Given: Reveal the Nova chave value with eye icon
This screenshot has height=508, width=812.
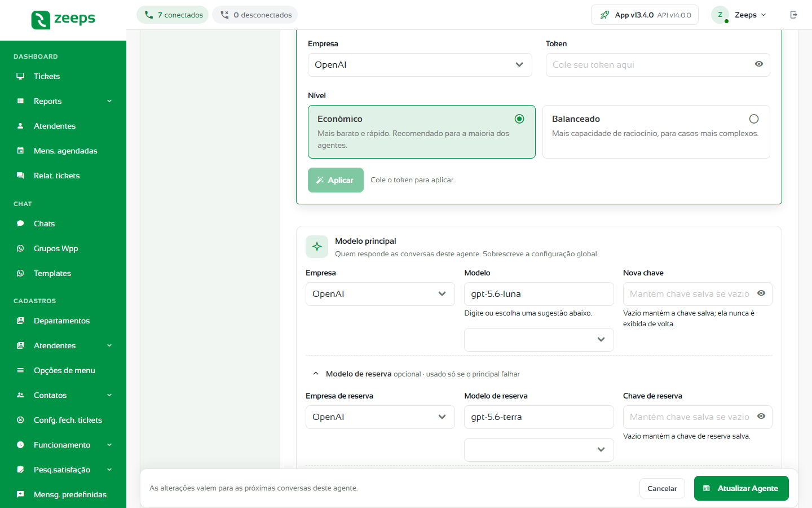Looking at the screenshot, I should click(761, 293).
